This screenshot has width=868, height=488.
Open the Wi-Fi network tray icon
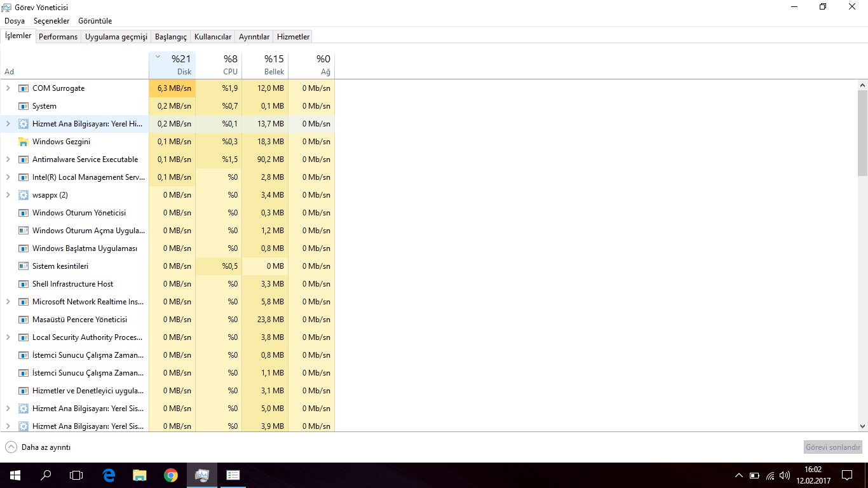770,475
